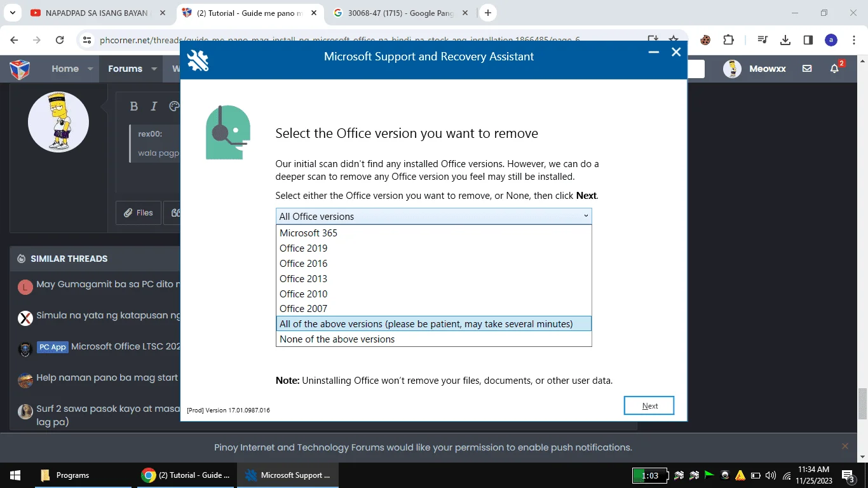Open 'May Gumagamit ba sa PC dito' thread
Viewport: 868px width, 488px height.
(x=108, y=284)
